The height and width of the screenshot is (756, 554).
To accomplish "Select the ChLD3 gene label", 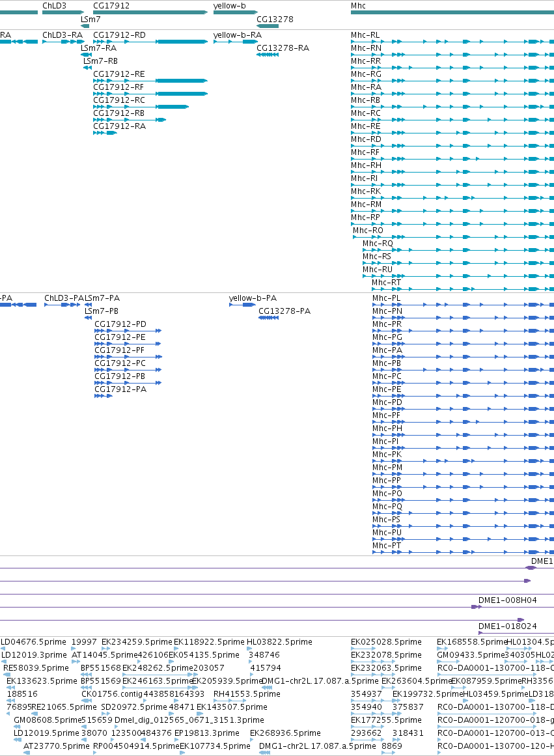I will pyautogui.click(x=55, y=6).
